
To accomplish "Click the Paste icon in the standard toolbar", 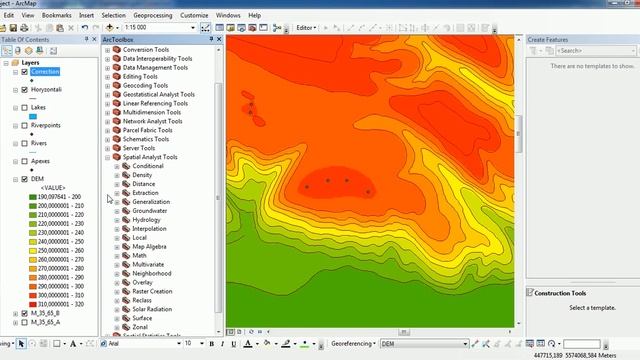I will [x=60, y=28].
